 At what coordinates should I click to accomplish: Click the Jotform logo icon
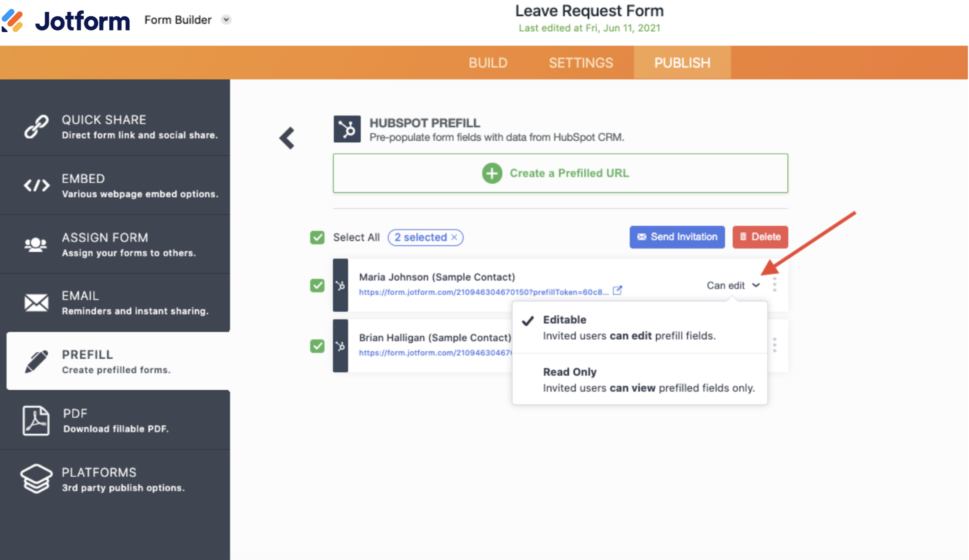click(12, 20)
